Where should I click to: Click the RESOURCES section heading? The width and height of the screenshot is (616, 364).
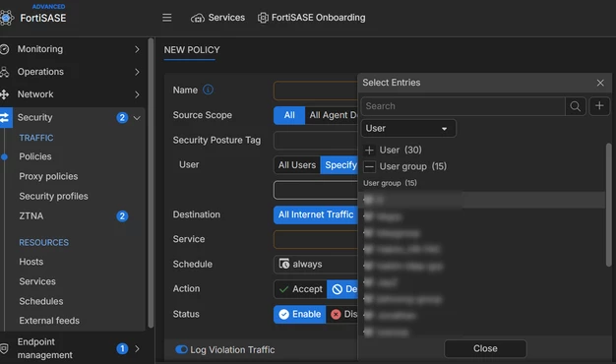tap(43, 243)
